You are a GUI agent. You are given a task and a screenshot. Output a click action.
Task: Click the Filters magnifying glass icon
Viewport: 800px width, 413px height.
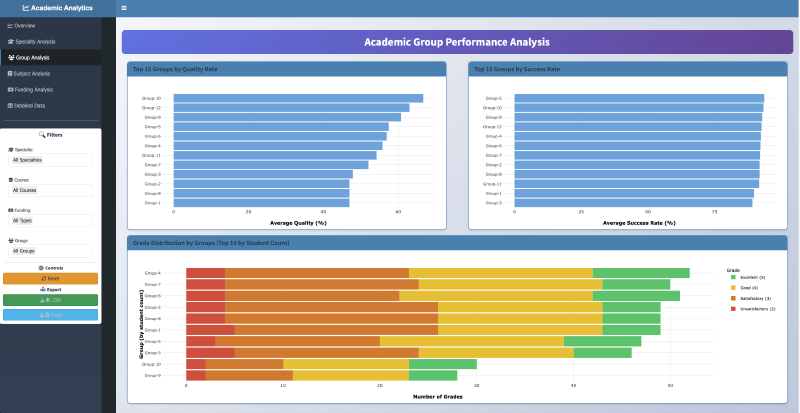coord(42,135)
